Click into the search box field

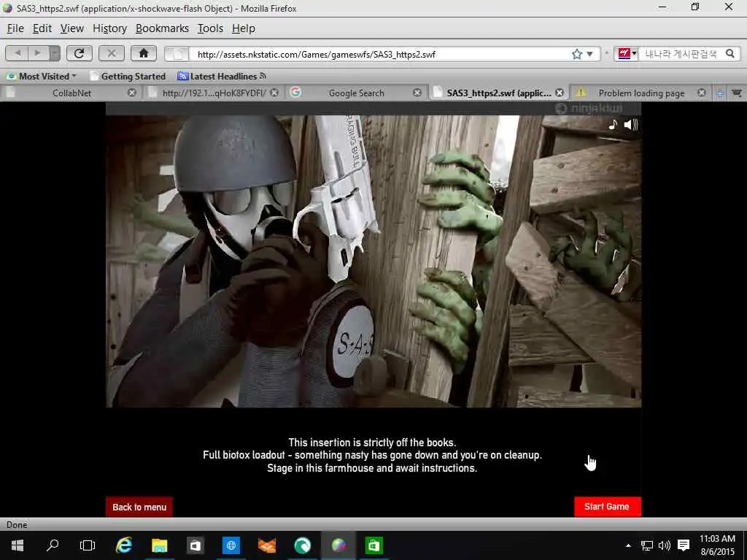682,54
